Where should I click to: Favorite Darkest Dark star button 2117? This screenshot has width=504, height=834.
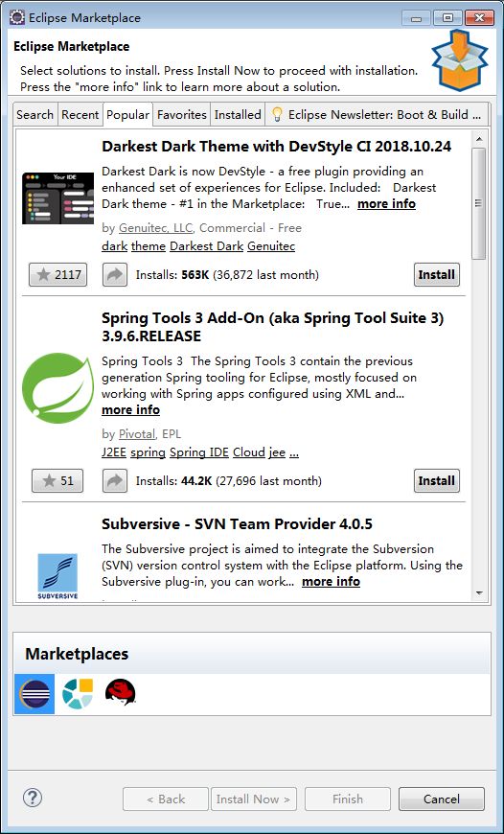tap(57, 275)
